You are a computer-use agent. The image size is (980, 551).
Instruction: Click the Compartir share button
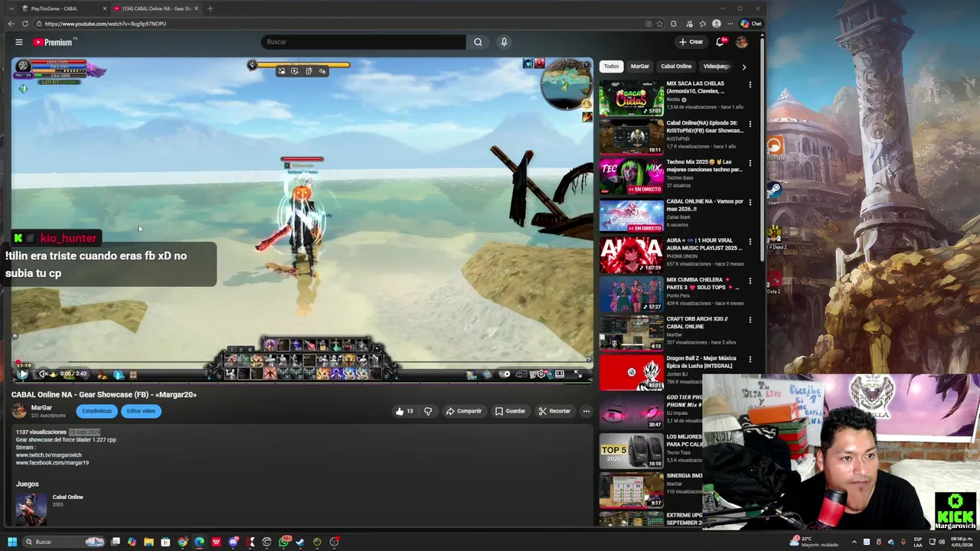464,411
